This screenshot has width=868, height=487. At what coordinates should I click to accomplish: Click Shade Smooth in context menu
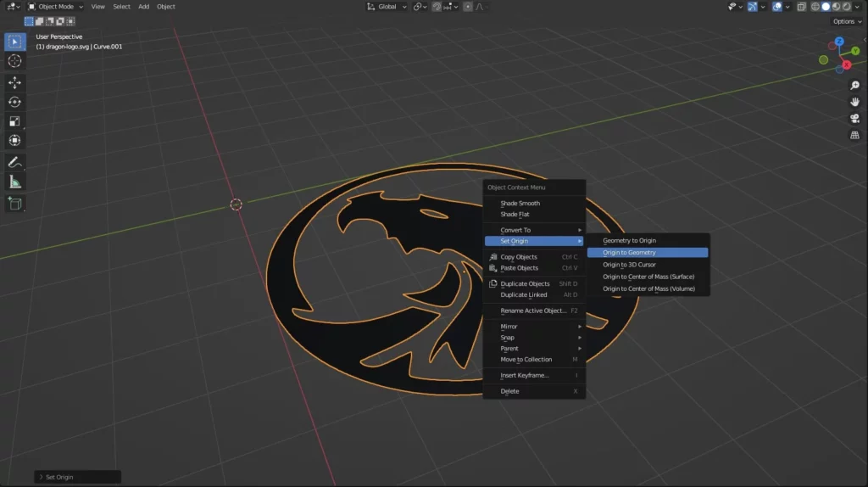tap(534, 204)
